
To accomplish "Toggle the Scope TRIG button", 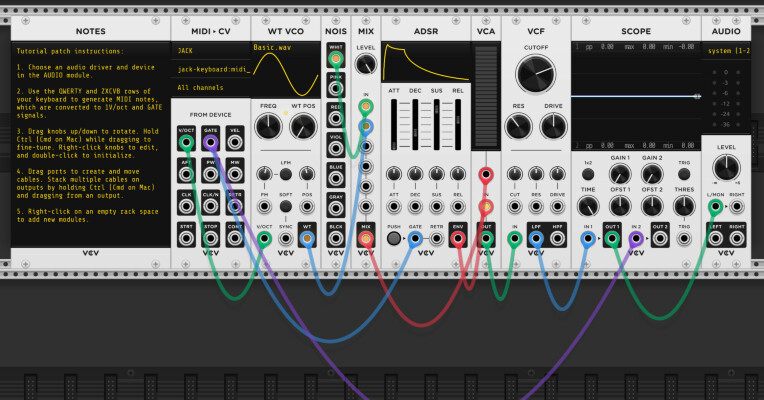I will [684, 175].
